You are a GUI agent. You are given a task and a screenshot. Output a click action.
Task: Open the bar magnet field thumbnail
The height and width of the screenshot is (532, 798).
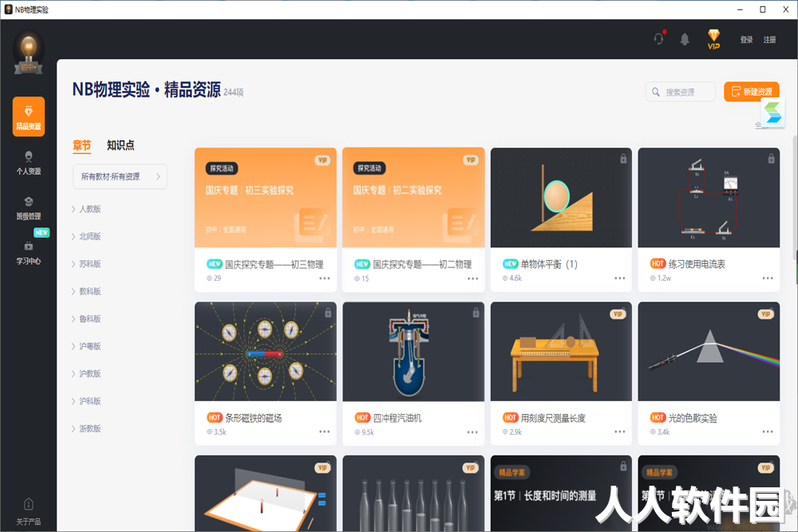[266, 352]
